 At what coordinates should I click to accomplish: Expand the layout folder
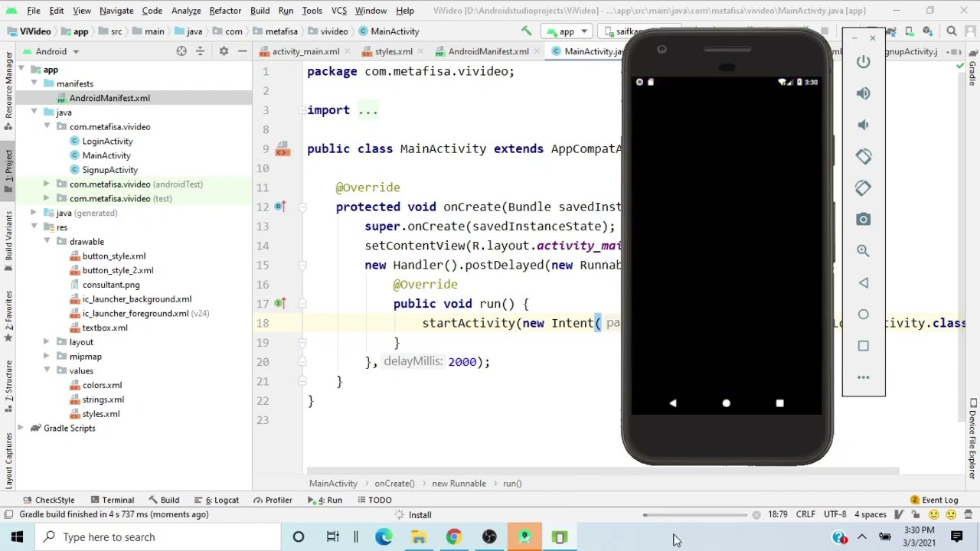click(x=46, y=342)
